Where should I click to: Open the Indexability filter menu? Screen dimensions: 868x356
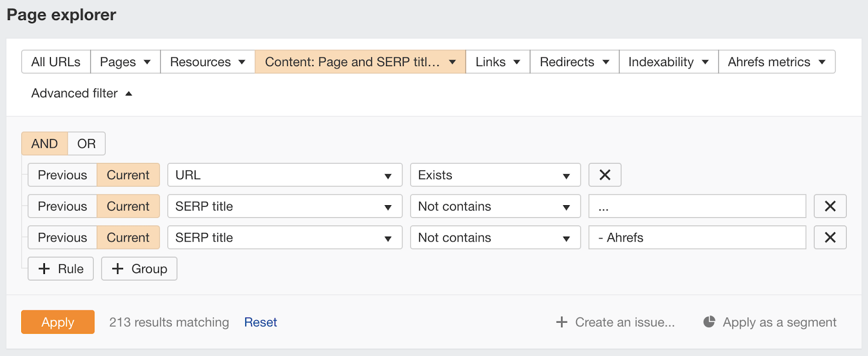pyautogui.click(x=668, y=62)
